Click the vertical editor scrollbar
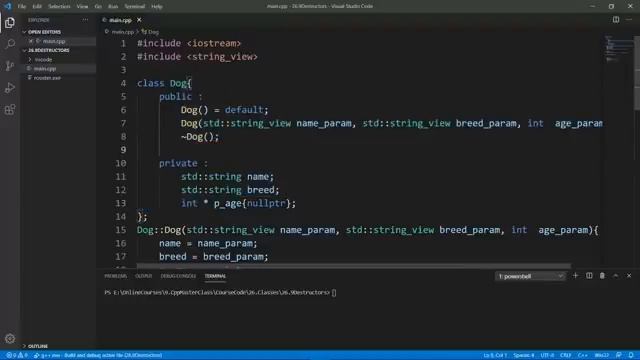The height and width of the screenshot is (360, 640). pyautogui.click(x=637, y=73)
